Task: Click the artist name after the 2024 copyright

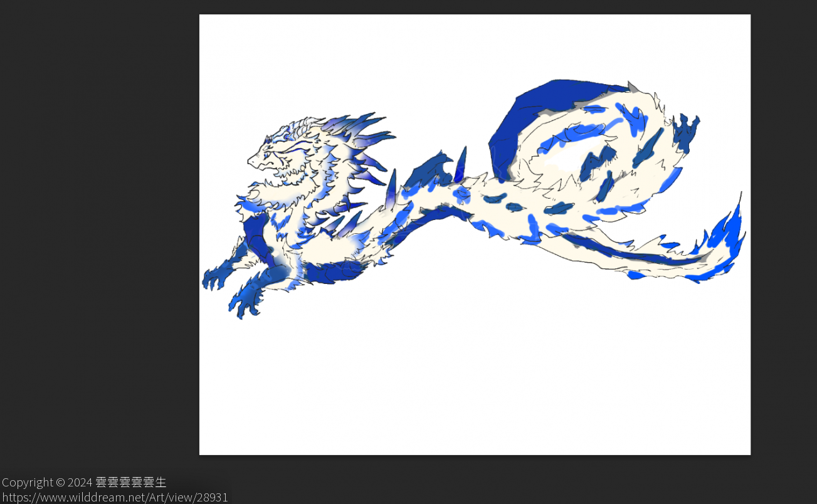Action: click(x=130, y=482)
